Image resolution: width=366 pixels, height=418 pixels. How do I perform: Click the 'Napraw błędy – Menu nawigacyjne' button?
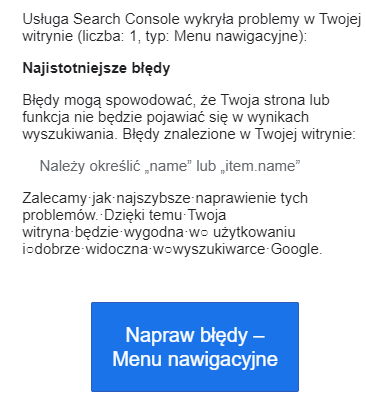(x=195, y=347)
